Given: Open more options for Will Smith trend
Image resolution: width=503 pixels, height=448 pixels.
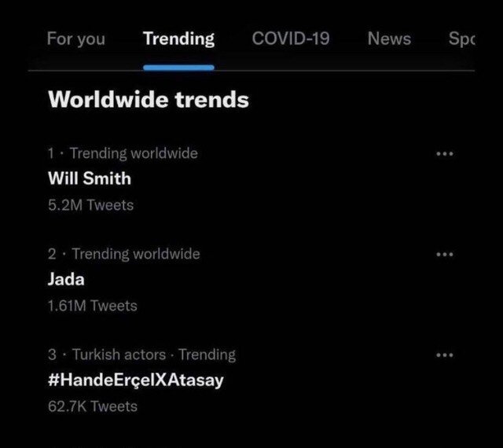Looking at the screenshot, I should [445, 153].
